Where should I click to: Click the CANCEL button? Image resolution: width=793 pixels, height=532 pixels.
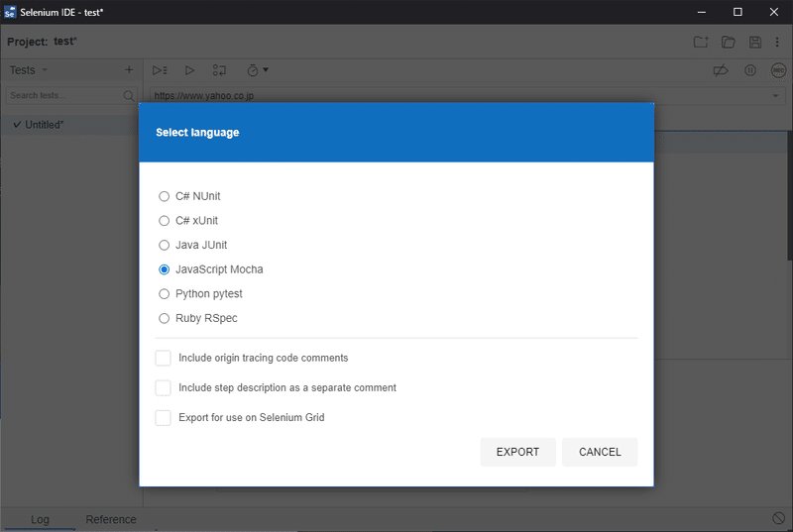click(x=600, y=452)
